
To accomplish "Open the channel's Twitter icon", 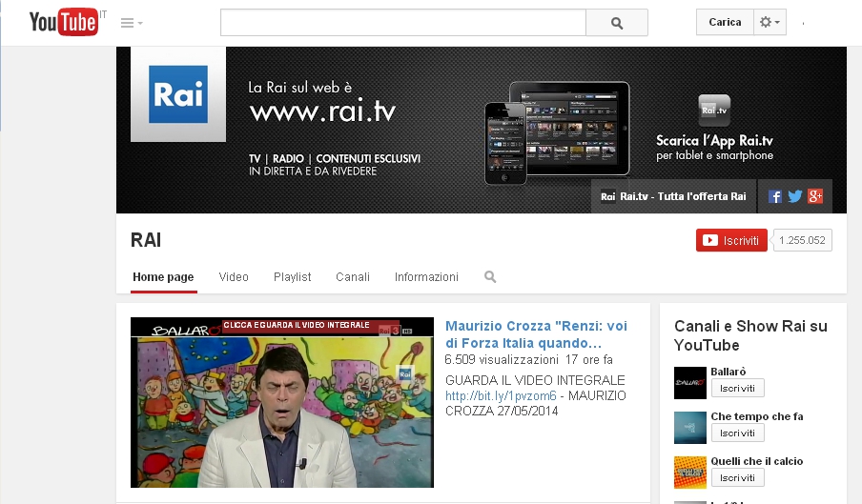I will tap(795, 196).
